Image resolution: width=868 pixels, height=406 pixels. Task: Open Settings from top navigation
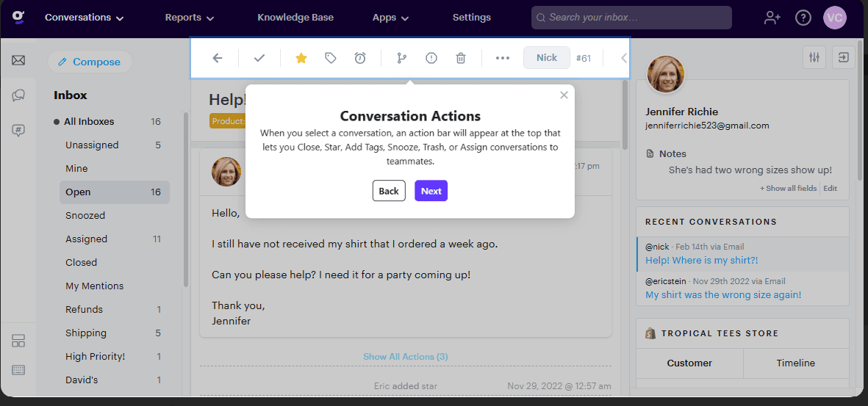coord(472,18)
